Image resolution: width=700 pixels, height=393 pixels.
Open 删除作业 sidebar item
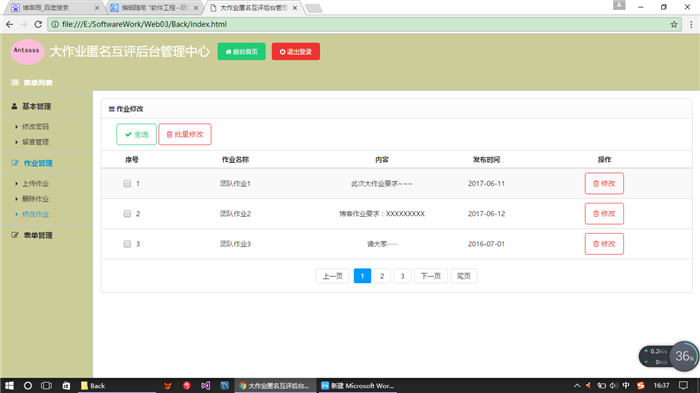[35, 199]
